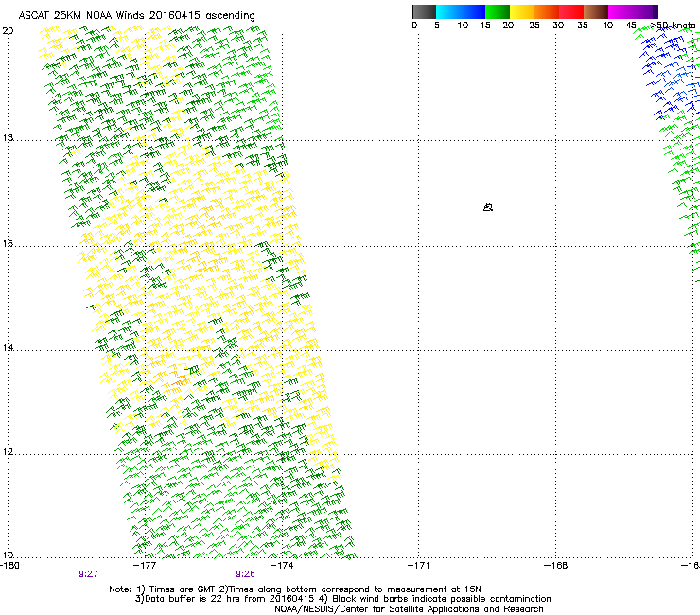
Task: Click the legend label "0"
Action: coord(414,26)
